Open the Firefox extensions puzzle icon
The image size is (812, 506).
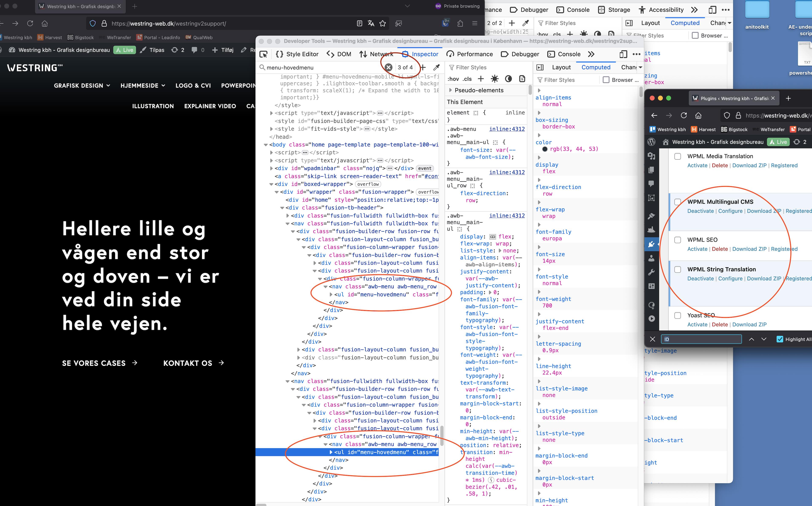pos(460,23)
